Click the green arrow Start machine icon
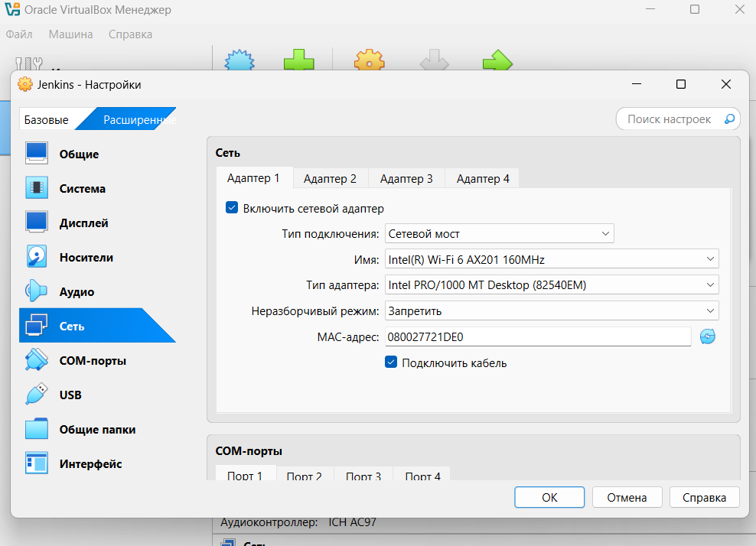Image resolution: width=756 pixels, height=546 pixels. [497, 60]
